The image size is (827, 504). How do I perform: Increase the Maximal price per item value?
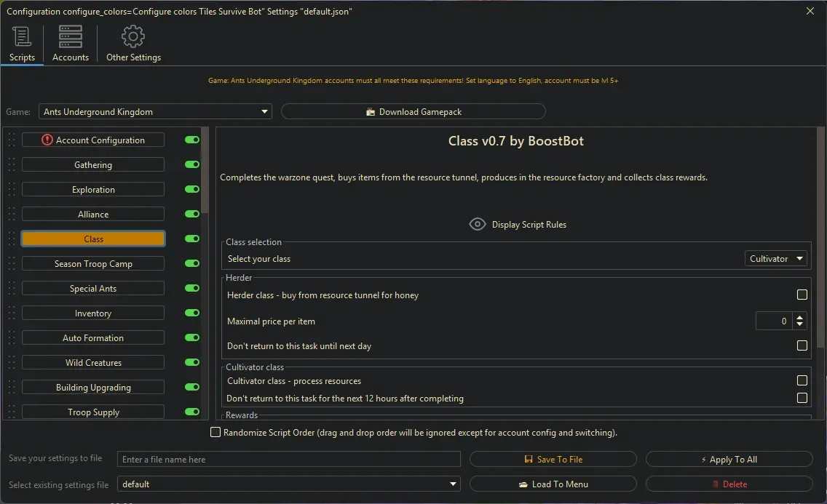coord(800,317)
